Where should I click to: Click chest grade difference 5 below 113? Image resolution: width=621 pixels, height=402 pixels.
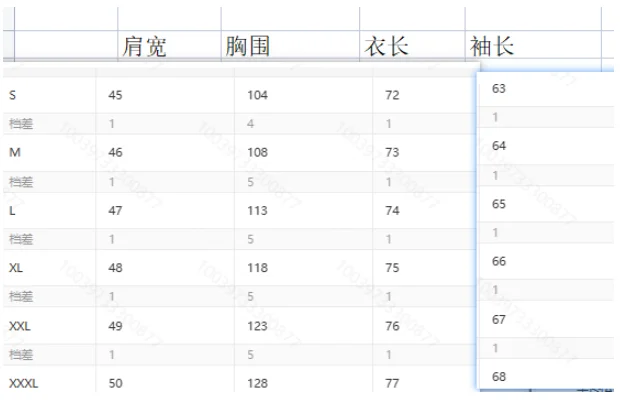(x=250, y=239)
